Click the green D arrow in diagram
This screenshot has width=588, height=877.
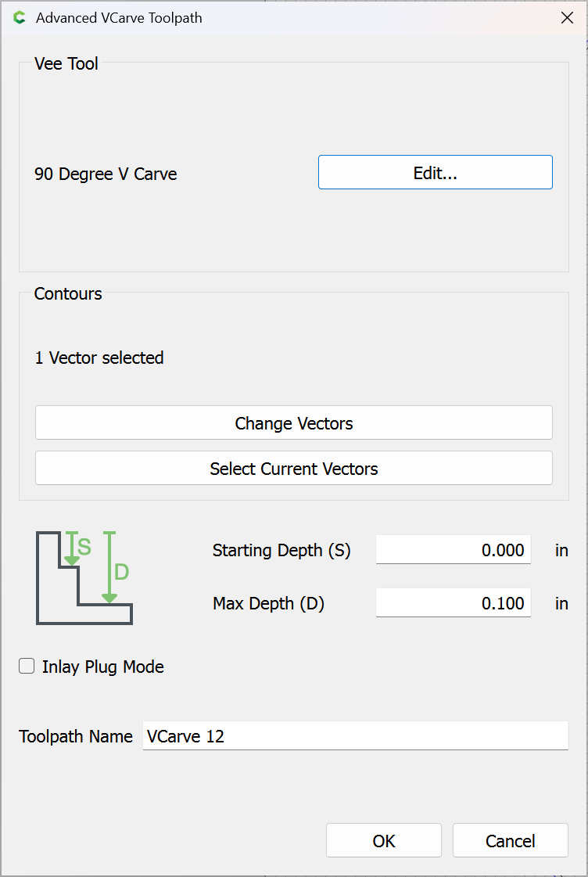109,568
